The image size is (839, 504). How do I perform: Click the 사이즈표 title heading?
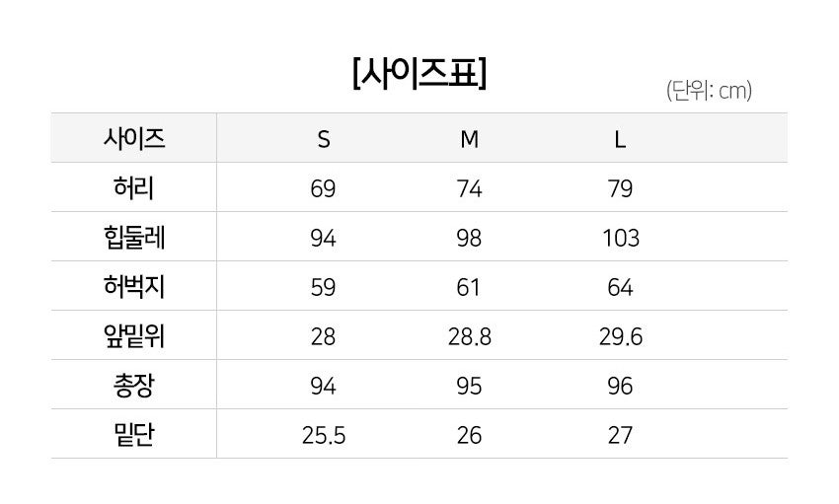pyautogui.click(x=419, y=74)
